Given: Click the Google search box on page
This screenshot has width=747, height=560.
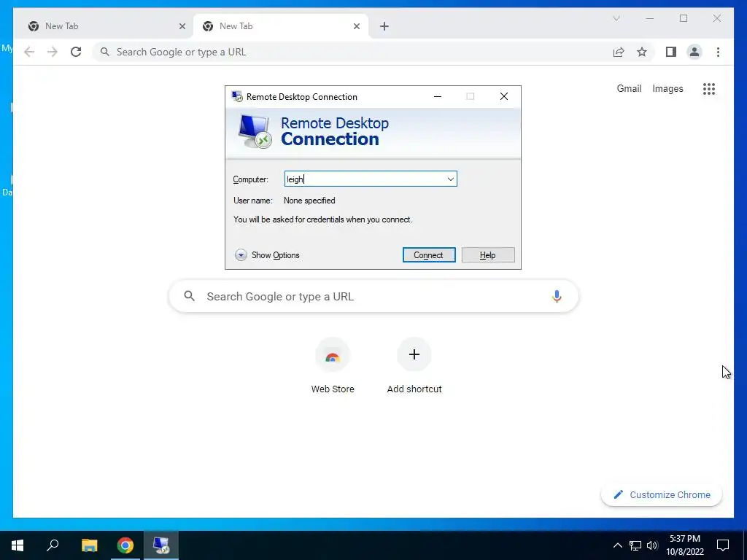Looking at the screenshot, I should [373, 296].
